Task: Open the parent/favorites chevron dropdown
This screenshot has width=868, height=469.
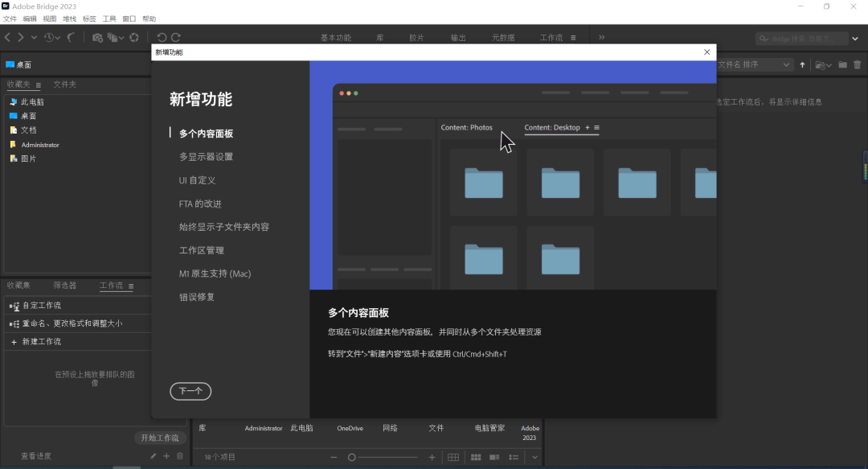Action: point(34,37)
